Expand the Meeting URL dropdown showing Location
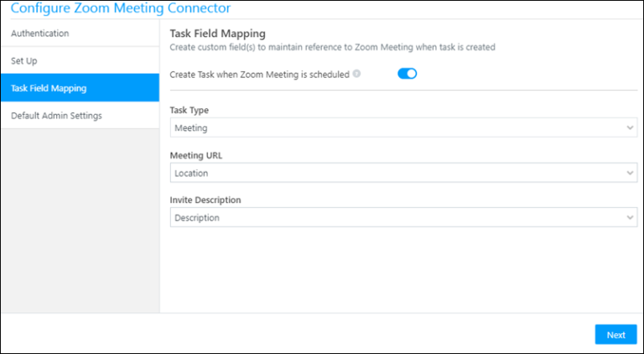 click(x=402, y=174)
